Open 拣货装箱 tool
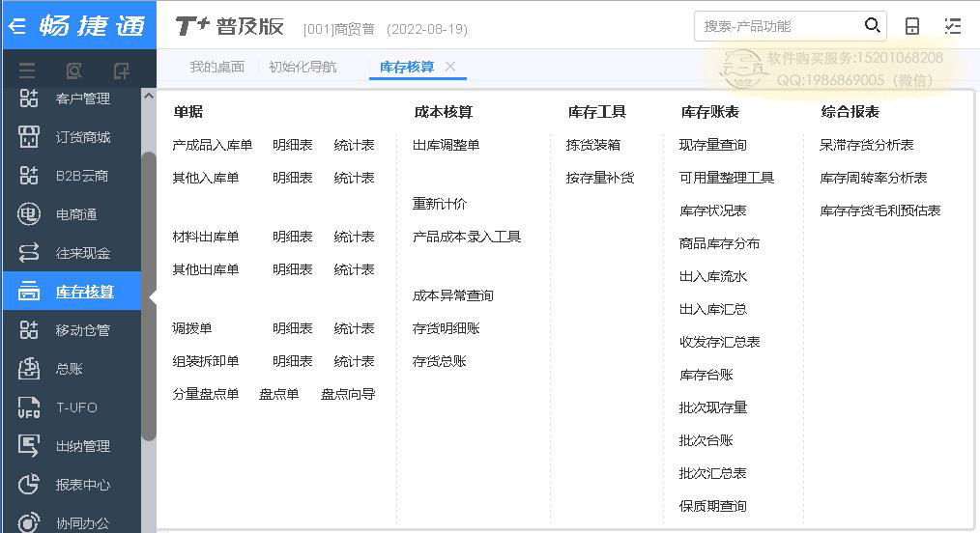 pyautogui.click(x=593, y=145)
